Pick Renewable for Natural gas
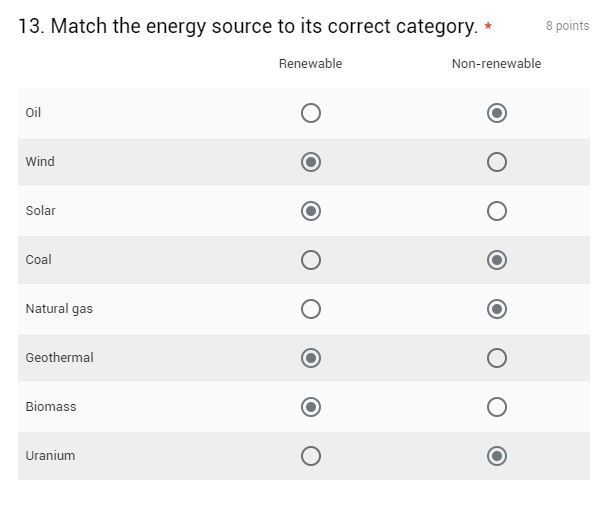Screen dimensions: 607x517 pos(311,309)
